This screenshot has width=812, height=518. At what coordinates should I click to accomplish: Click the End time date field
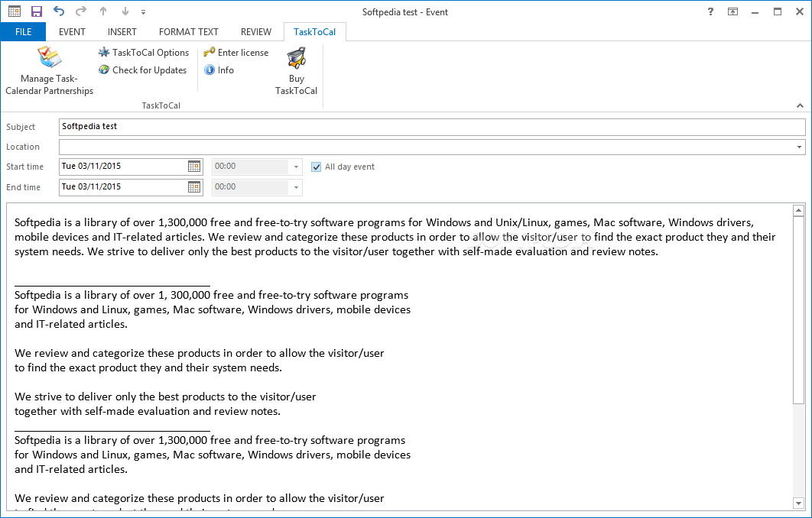tap(123, 187)
